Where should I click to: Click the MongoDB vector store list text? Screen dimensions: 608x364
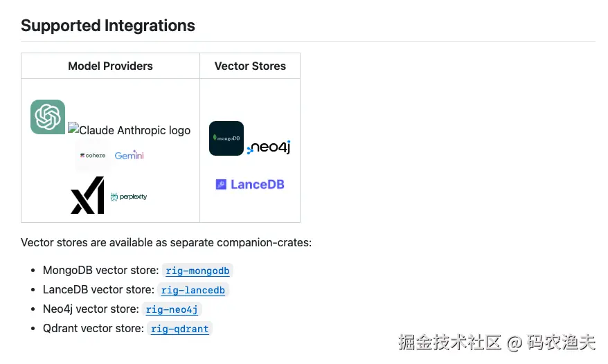coord(100,271)
